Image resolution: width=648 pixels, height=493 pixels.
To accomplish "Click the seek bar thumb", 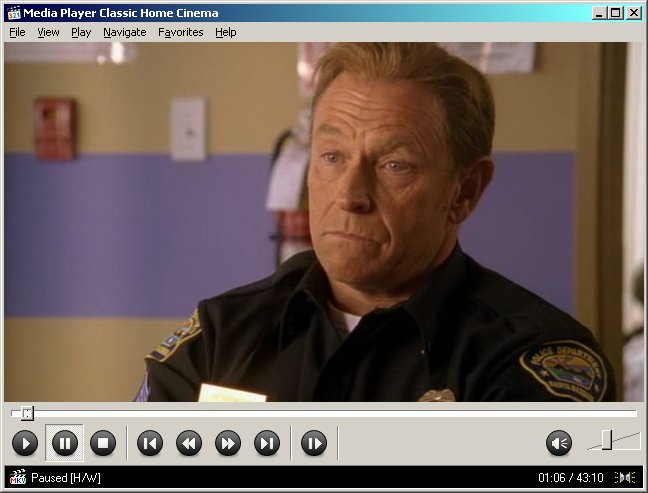I will coord(27,413).
